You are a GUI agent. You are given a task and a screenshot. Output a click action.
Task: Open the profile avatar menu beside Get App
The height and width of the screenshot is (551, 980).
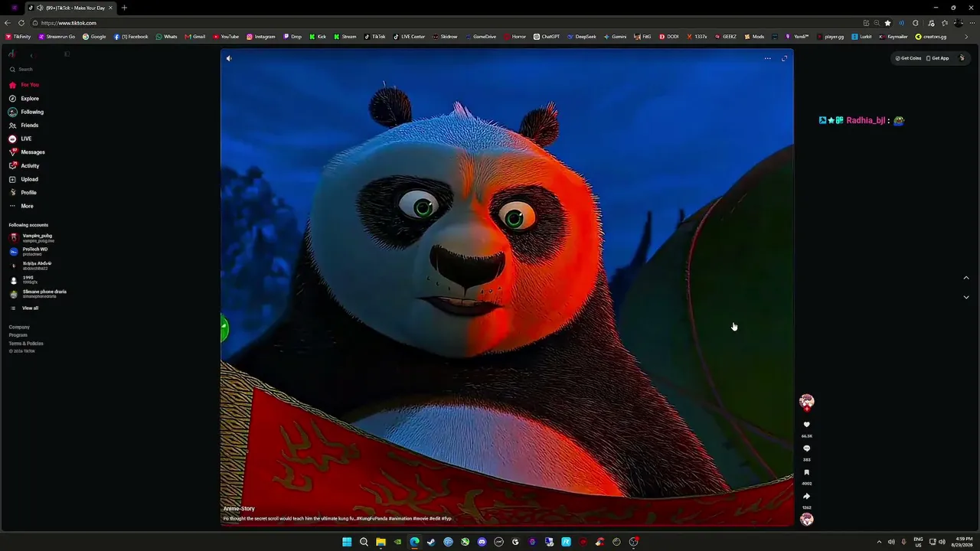(962, 58)
